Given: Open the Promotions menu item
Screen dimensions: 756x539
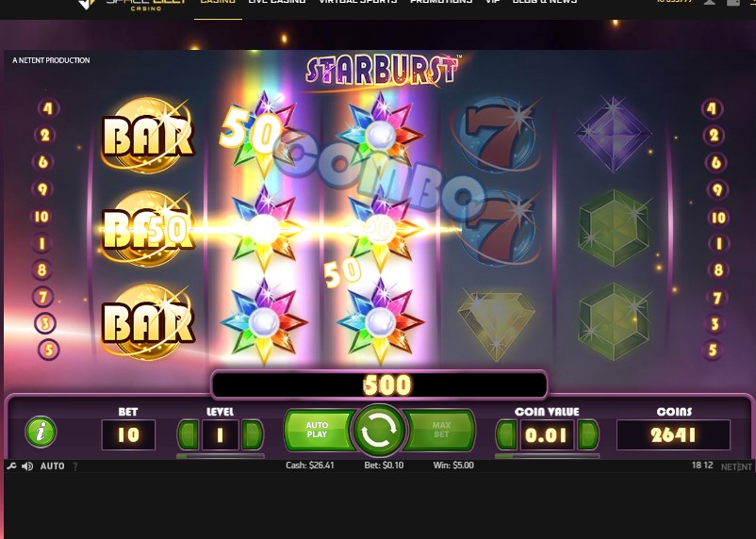Looking at the screenshot, I should [441, 2].
